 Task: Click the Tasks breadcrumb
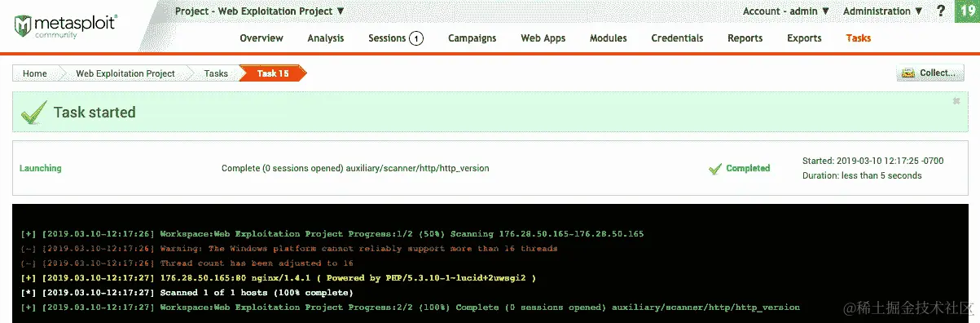pos(216,73)
